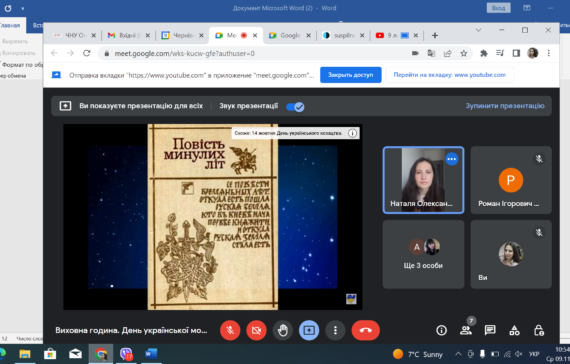Viewport: 570px width, 364px height.
Task: Toggle Chrome side panel icon
Action: pos(516,53)
